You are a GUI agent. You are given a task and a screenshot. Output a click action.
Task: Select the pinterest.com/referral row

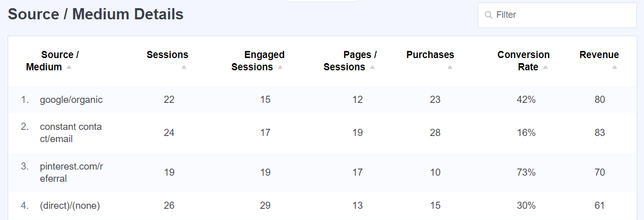point(71,173)
